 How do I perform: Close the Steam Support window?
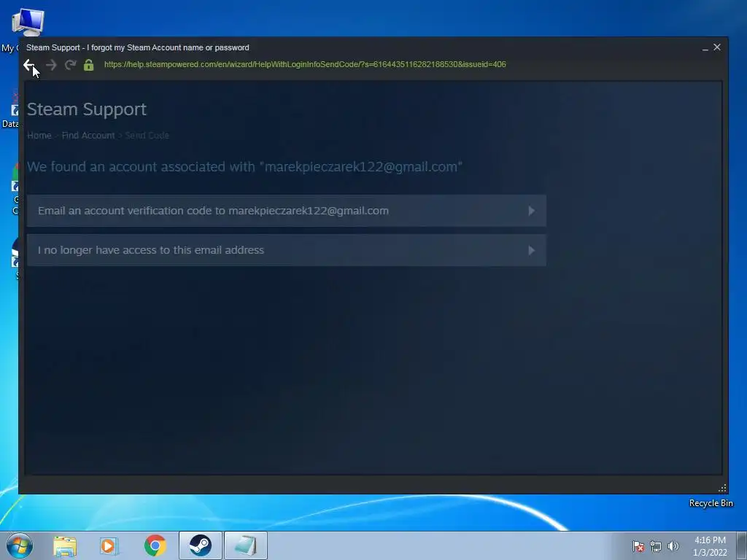[x=717, y=47]
